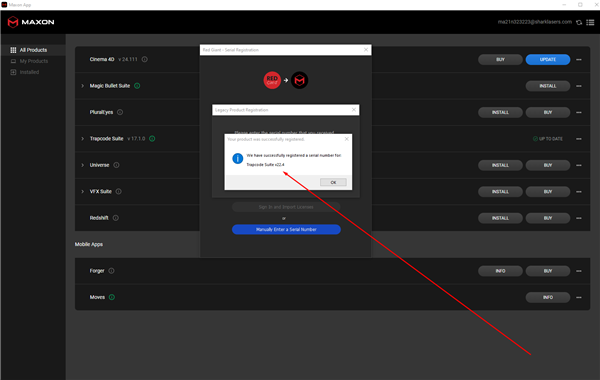Select All Products in the sidebar
The image size is (600, 380).
click(x=33, y=50)
